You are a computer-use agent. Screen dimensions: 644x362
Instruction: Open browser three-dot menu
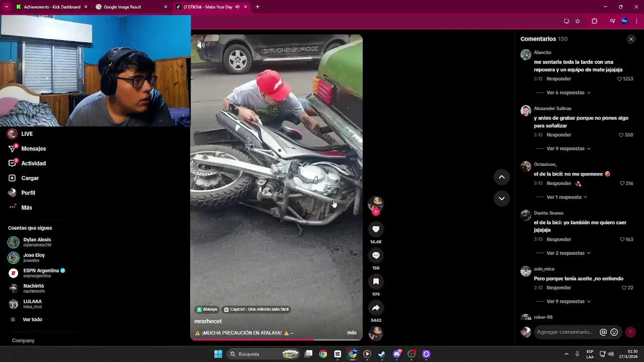tap(636, 21)
